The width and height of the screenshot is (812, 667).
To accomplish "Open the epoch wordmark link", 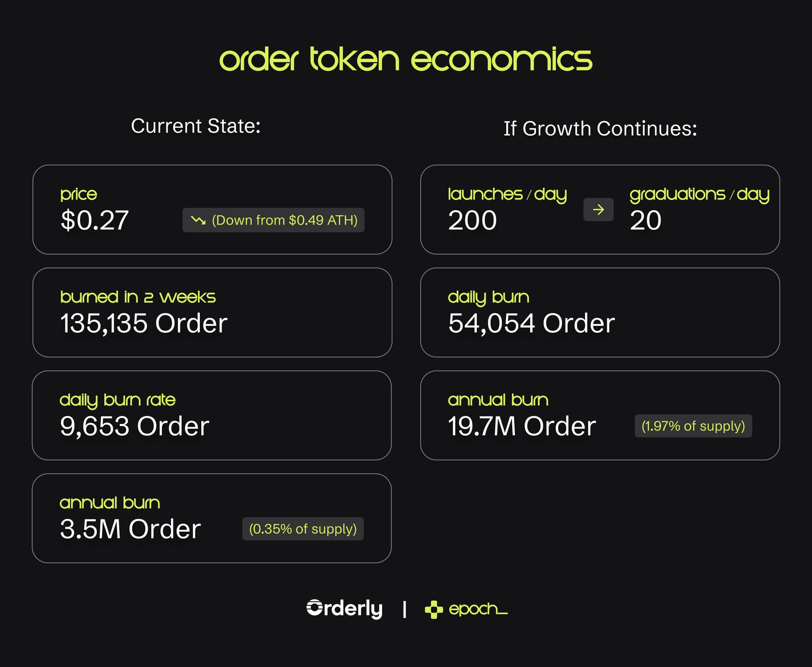I will (478, 609).
